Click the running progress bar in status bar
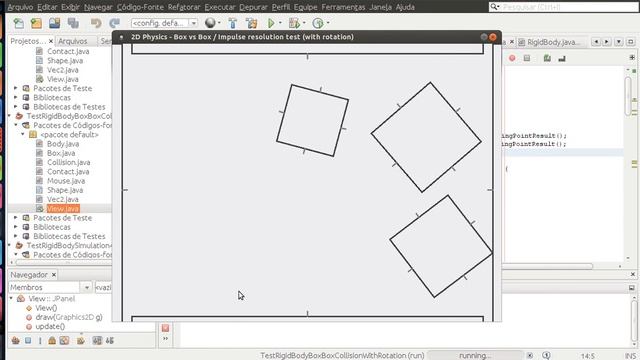The height and width of the screenshot is (360, 640). 475,356
